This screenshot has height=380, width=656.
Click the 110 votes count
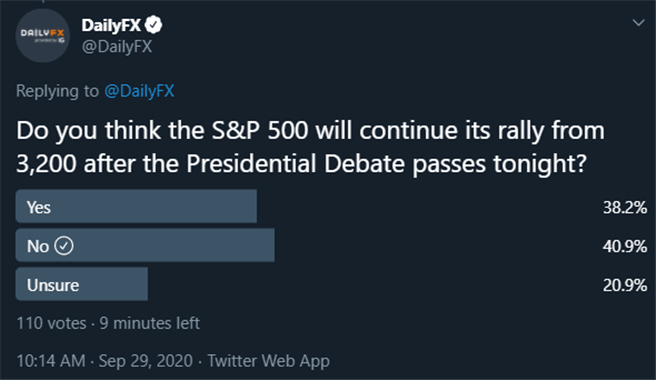pyautogui.click(x=51, y=323)
